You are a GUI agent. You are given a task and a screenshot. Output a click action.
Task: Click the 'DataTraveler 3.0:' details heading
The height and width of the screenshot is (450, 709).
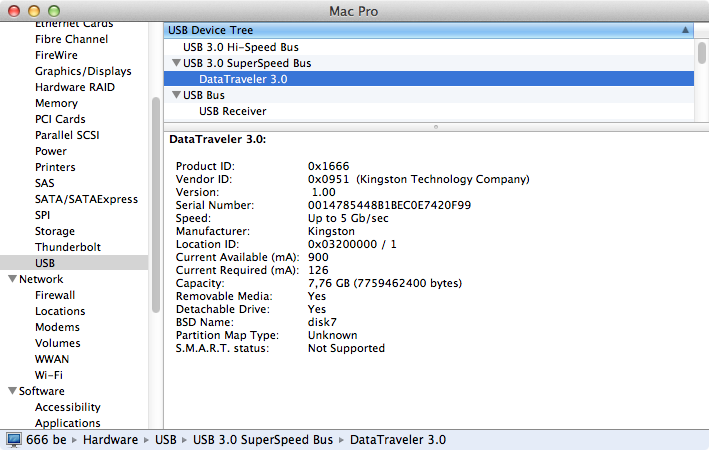[x=217, y=139]
